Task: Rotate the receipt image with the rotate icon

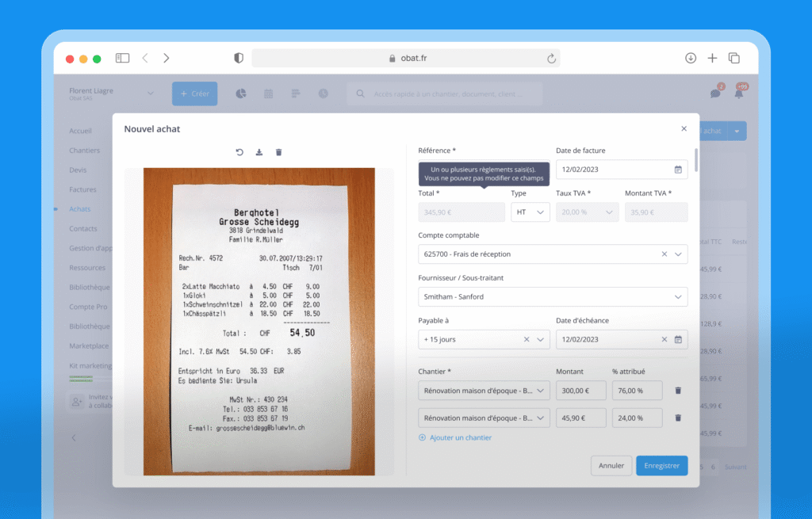Action: point(239,152)
